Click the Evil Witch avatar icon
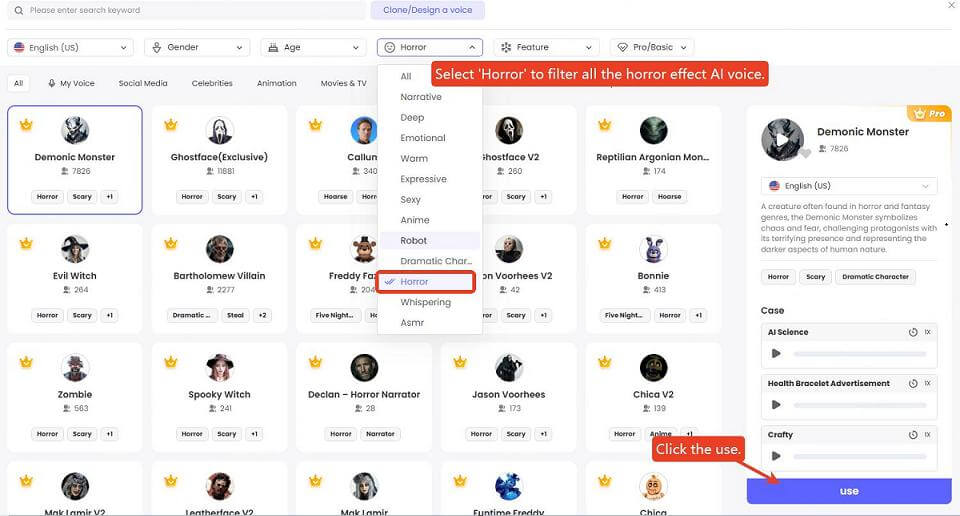 pos(75,249)
